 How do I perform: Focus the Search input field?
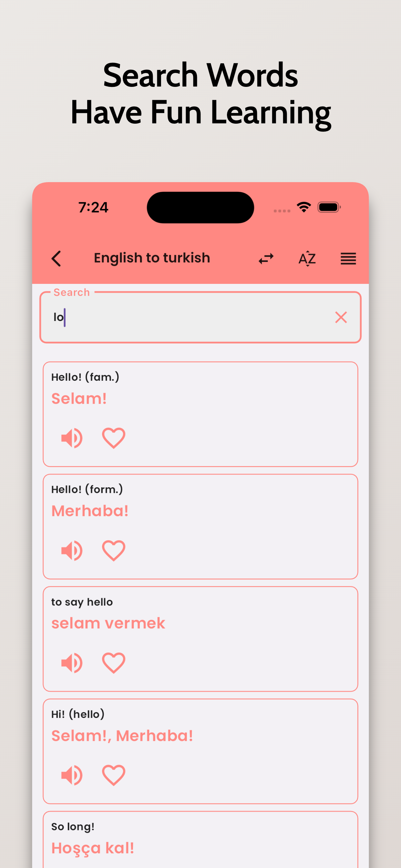(x=200, y=317)
